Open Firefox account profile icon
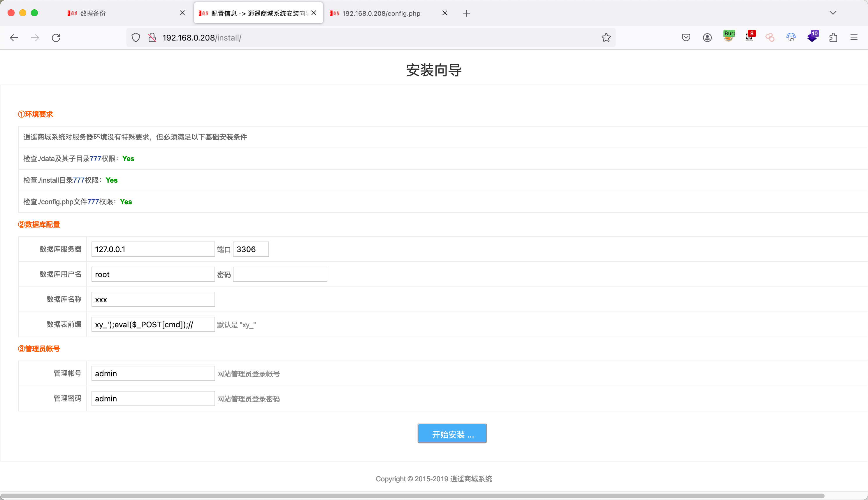 [707, 37]
